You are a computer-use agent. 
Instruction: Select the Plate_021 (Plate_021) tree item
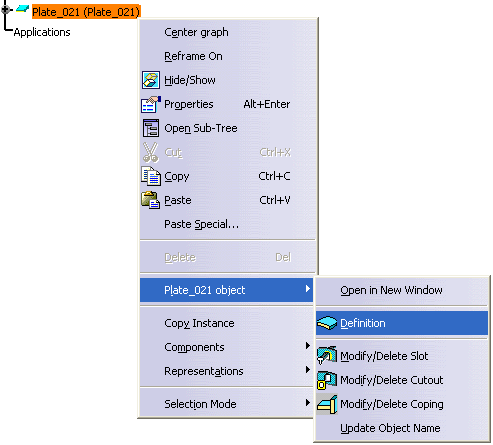click(x=86, y=12)
